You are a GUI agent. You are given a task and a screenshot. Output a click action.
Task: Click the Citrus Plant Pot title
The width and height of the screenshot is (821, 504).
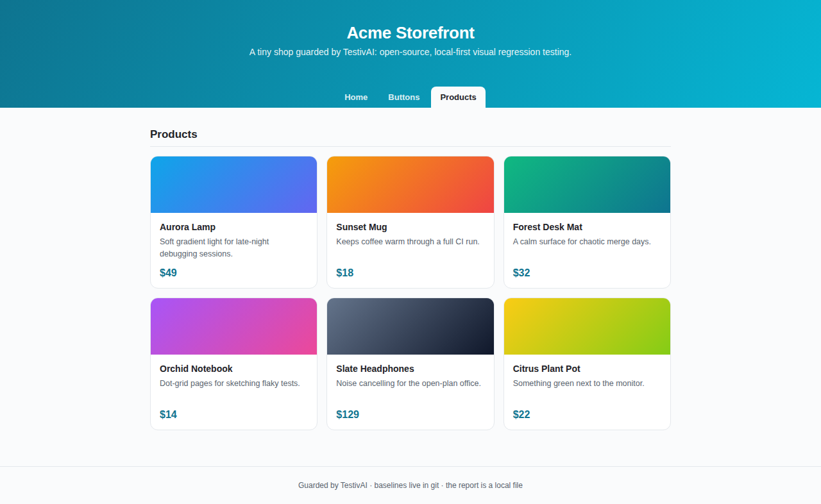point(546,369)
